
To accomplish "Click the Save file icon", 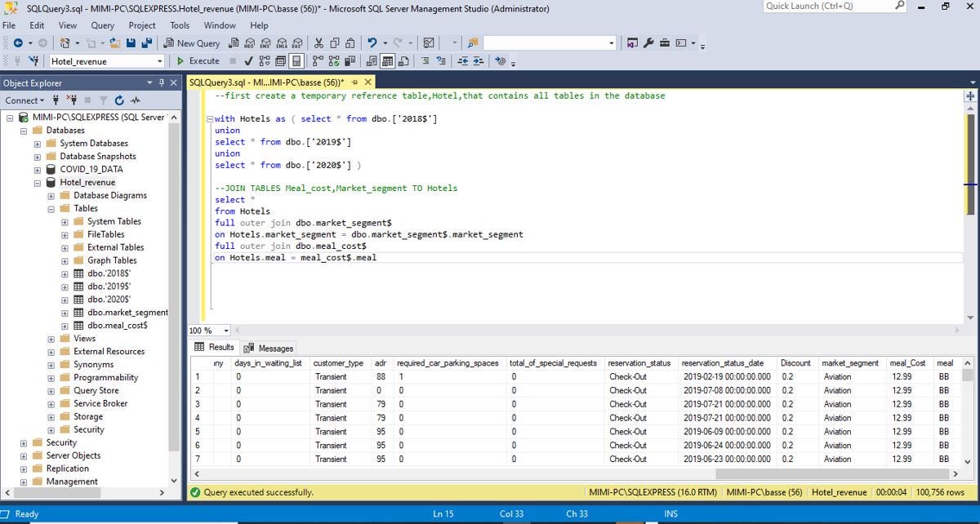I will coord(131,42).
